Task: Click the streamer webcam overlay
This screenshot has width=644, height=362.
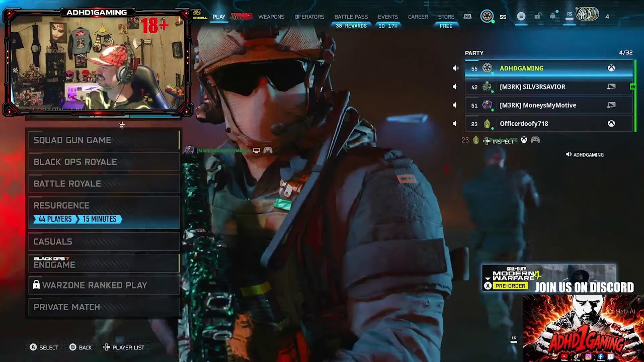Action: tap(97, 61)
